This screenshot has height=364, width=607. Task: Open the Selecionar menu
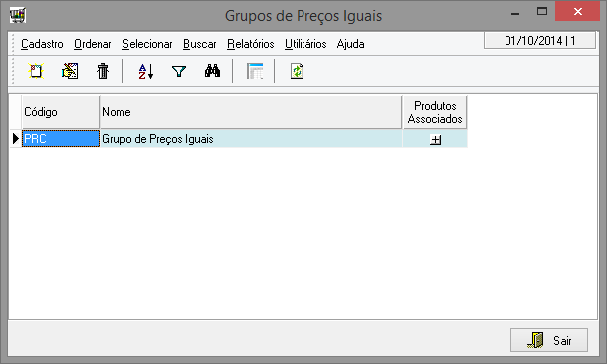(147, 44)
